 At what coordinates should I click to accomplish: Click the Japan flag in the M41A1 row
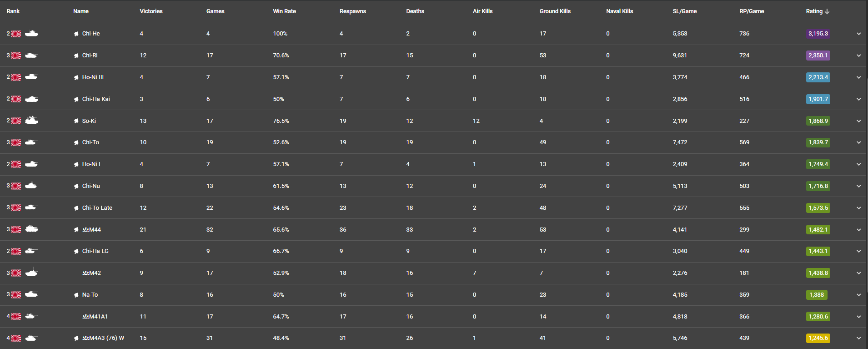(x=16, y=317)
